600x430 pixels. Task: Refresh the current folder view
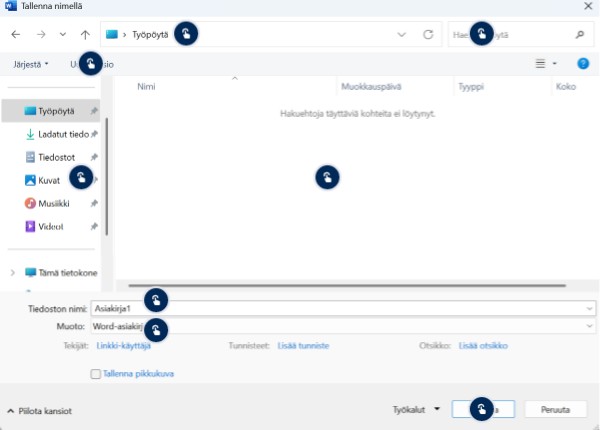point(428,34)
